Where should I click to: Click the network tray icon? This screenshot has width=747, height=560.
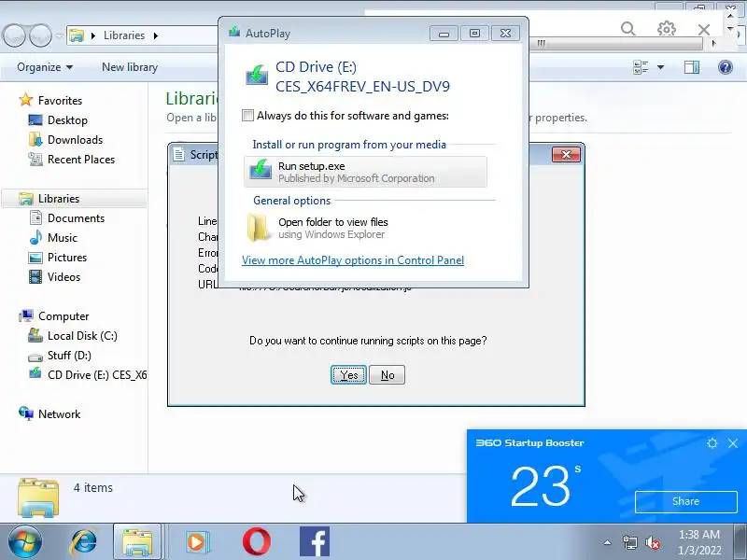(629, 542)
